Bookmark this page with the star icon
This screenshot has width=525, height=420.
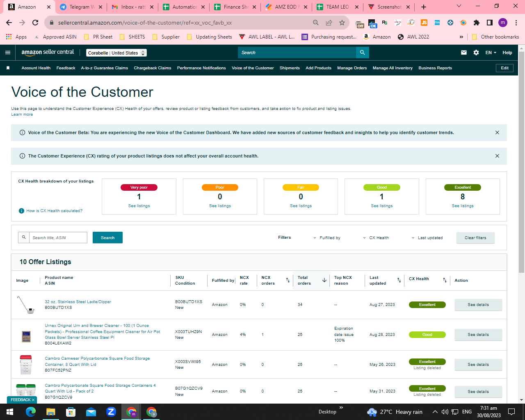(x=342, y=23)
